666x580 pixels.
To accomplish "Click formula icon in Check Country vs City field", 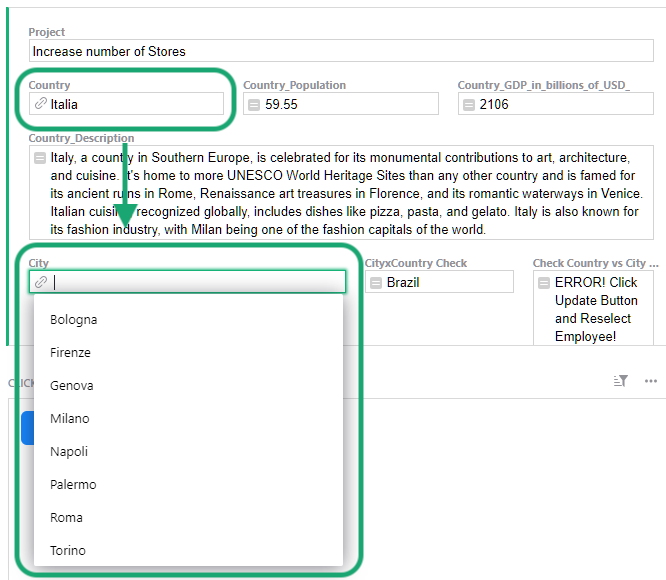I will pyautogui.click(x=543, y=283).
